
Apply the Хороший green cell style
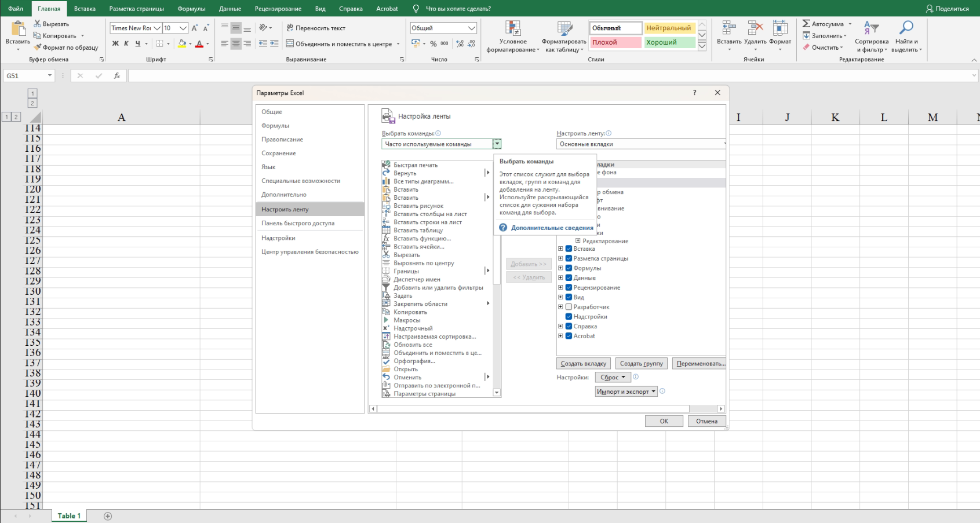coord(669,42)
